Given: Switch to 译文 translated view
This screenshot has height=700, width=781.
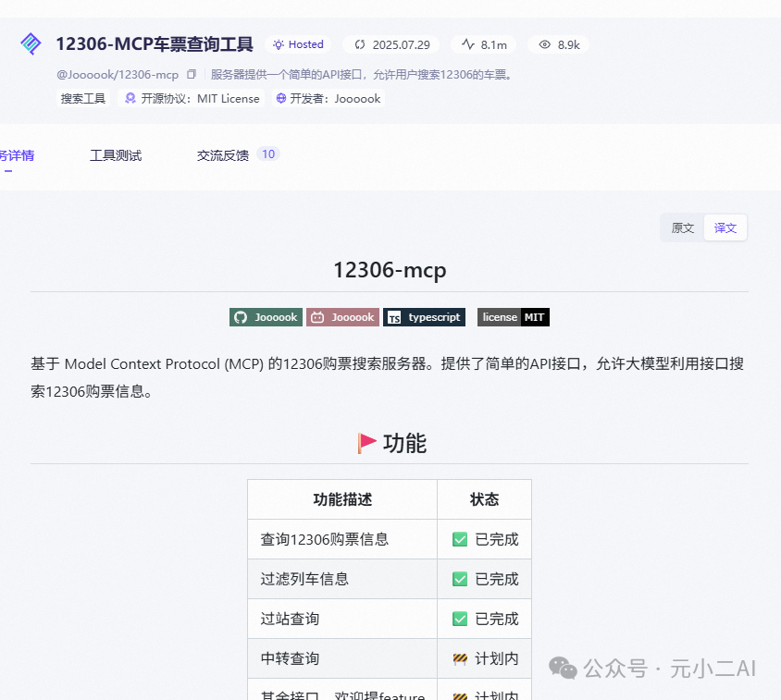Looking at the screenshot, I should coord(725,228).
